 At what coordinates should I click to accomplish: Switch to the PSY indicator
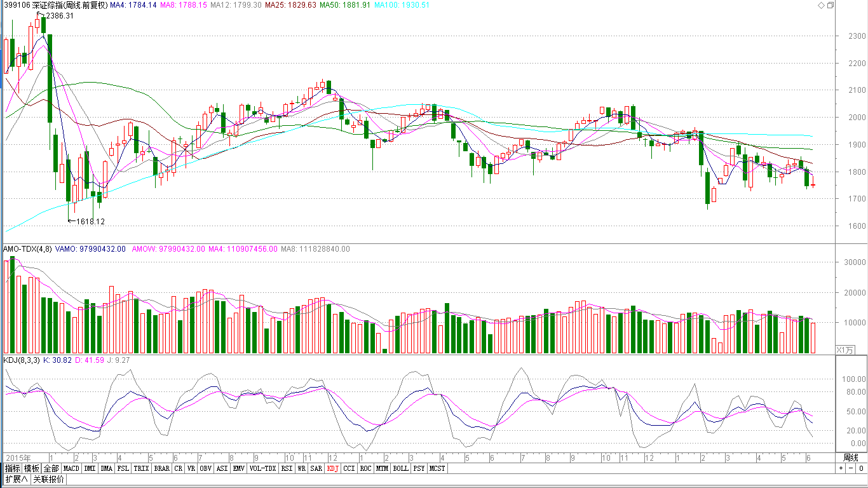pyautogui.click(x=419, y=468)
